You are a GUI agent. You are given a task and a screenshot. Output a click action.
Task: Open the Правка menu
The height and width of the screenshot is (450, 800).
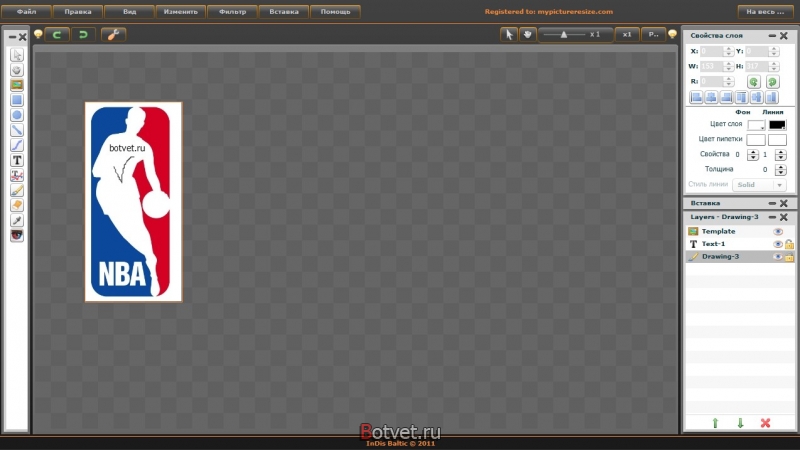tap(78, 12)
